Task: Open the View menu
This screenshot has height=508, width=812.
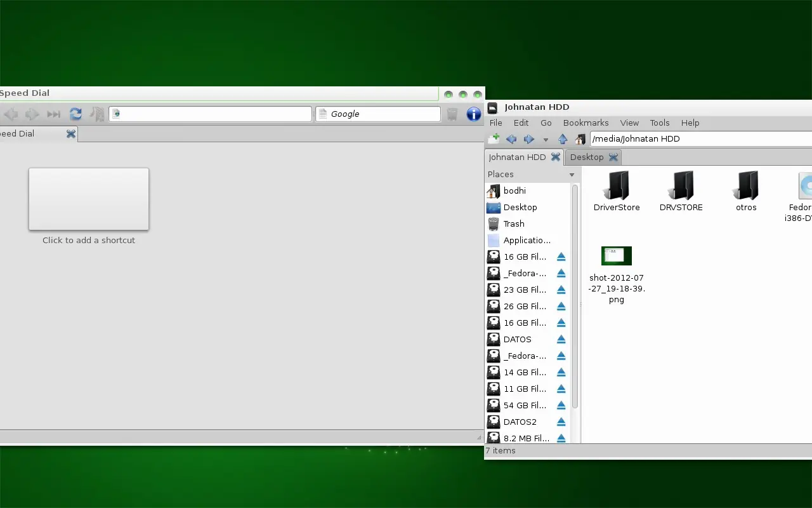Action: coord(629,123)
